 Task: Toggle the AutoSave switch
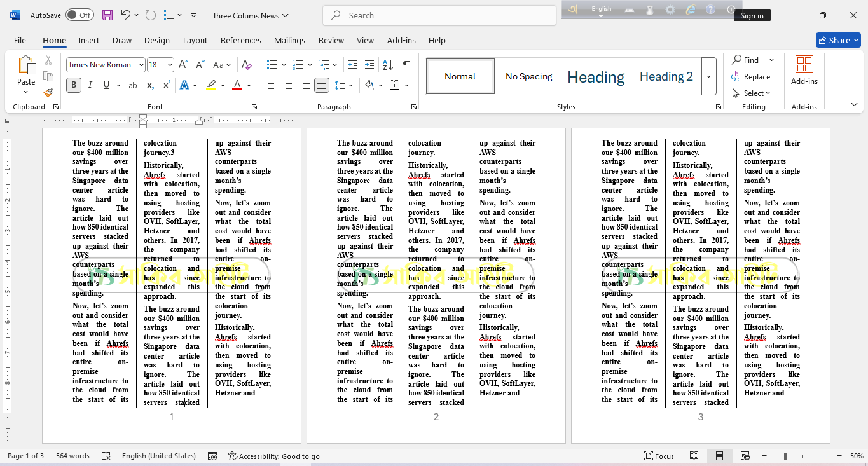click(79, 15)
